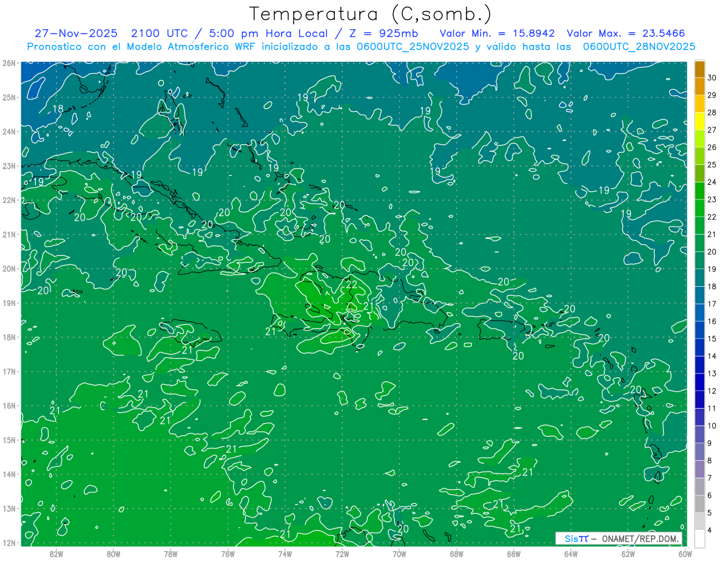Click the color scale value '16'
Viewport: 728px width, 562px height.
click(x=712, y=321)
